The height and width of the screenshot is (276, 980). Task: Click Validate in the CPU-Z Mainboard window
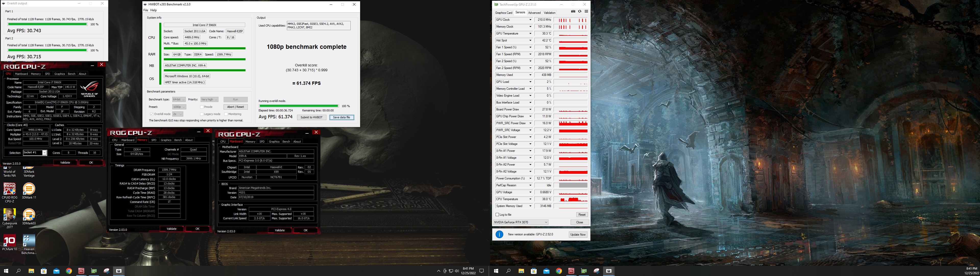[280, 230]
